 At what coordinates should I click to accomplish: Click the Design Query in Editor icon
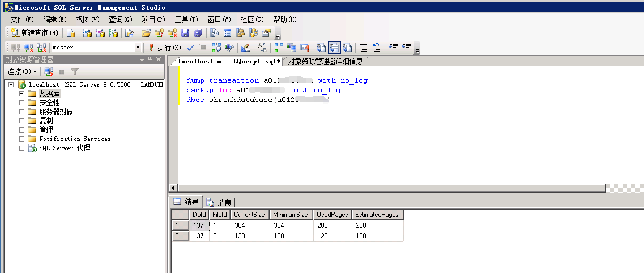(245, 48)
